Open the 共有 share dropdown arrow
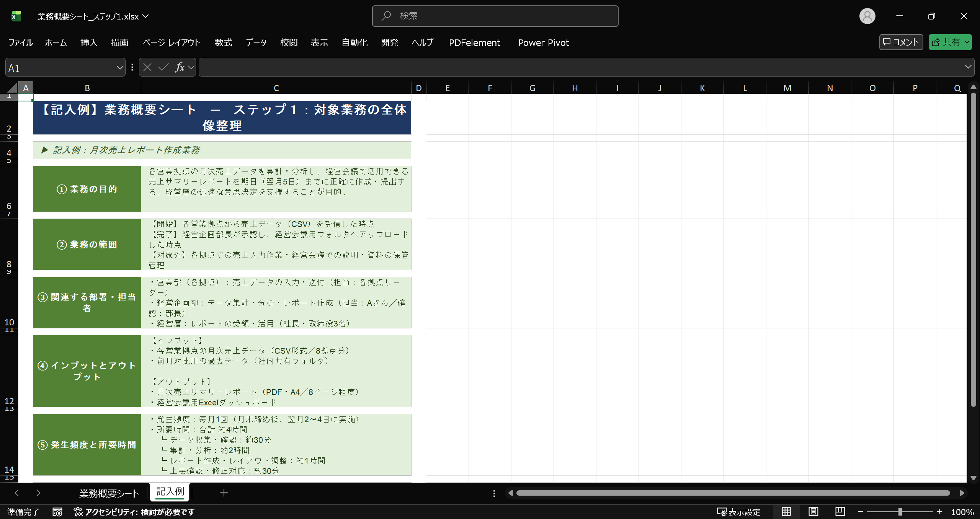The height and width of the screenshot is (519, 980). 967,42
